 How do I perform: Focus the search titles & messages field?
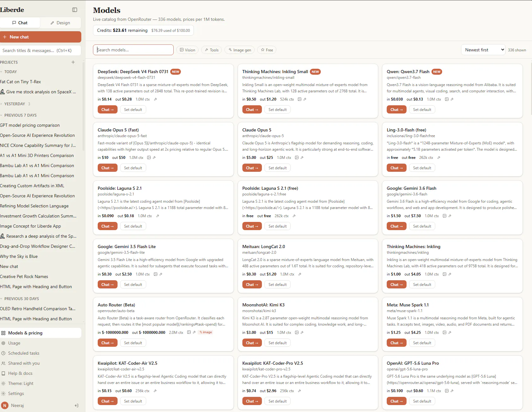pos(40,50)
